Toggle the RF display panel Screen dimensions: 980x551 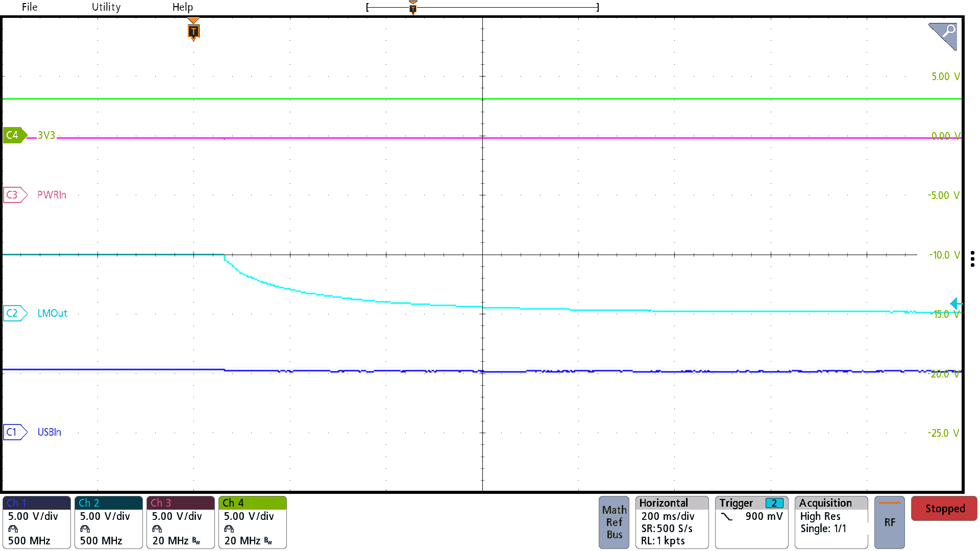(x=889, y=522)
